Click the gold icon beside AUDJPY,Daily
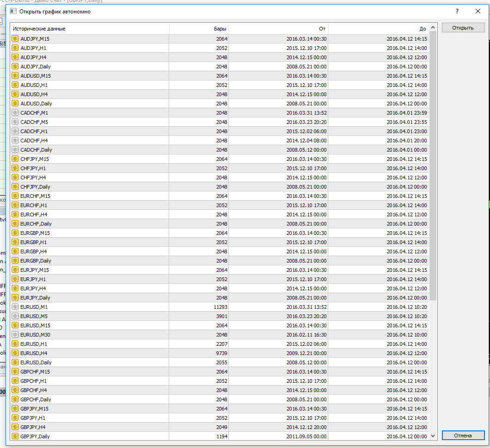 pos(15,67)
